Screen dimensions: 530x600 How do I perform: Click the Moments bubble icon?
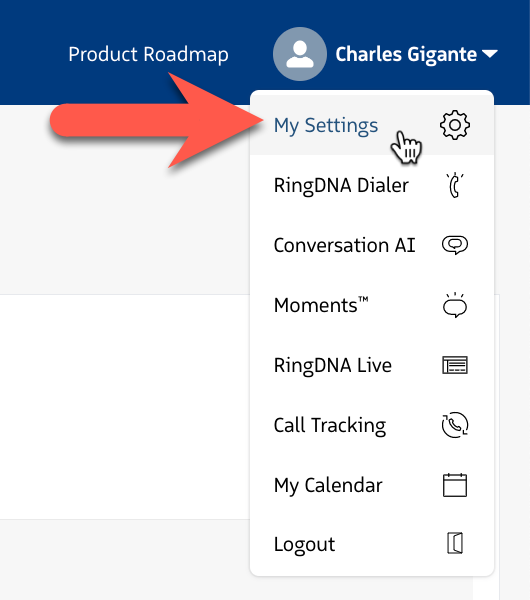point(455,305)
